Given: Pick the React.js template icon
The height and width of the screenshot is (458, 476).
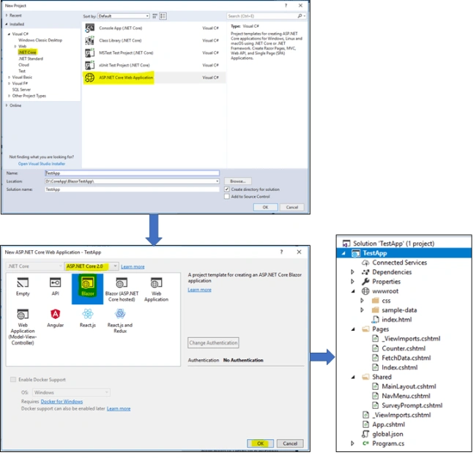Looking at the screenshot, I should 88,314.
